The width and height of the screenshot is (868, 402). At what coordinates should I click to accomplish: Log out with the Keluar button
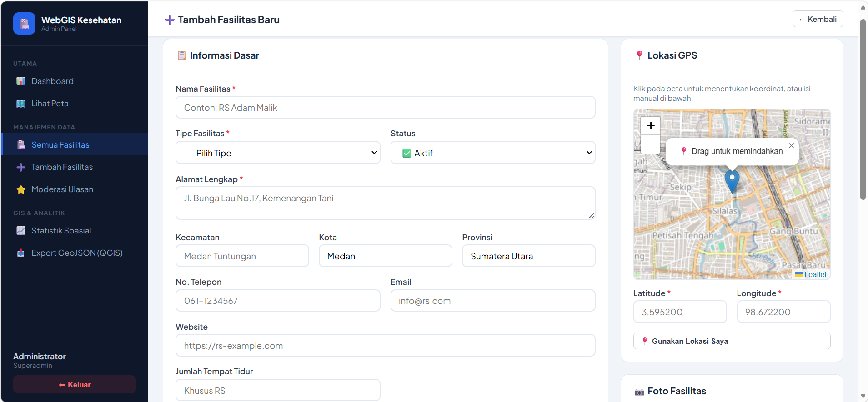coord(75,385)
